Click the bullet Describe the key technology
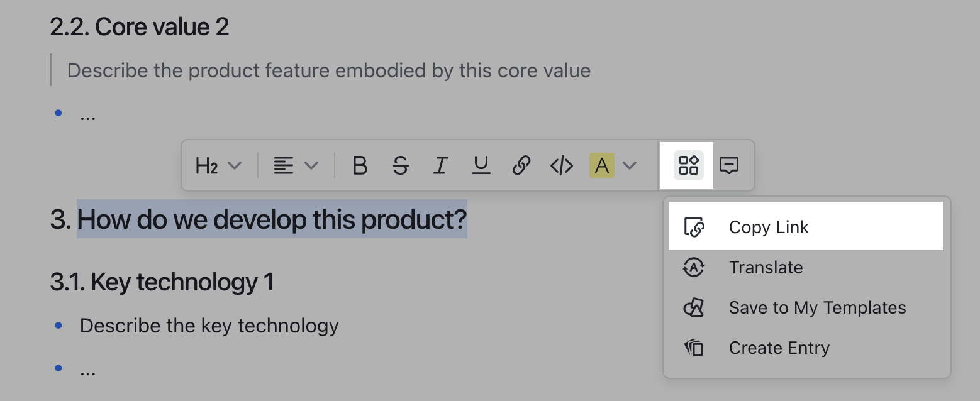Image resolution: width=980 pixels, height=401 pixels. tap(209, 326)
